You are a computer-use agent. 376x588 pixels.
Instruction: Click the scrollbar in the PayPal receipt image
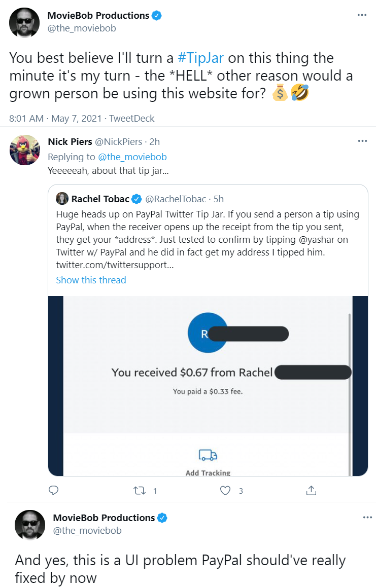pos(349,394)
